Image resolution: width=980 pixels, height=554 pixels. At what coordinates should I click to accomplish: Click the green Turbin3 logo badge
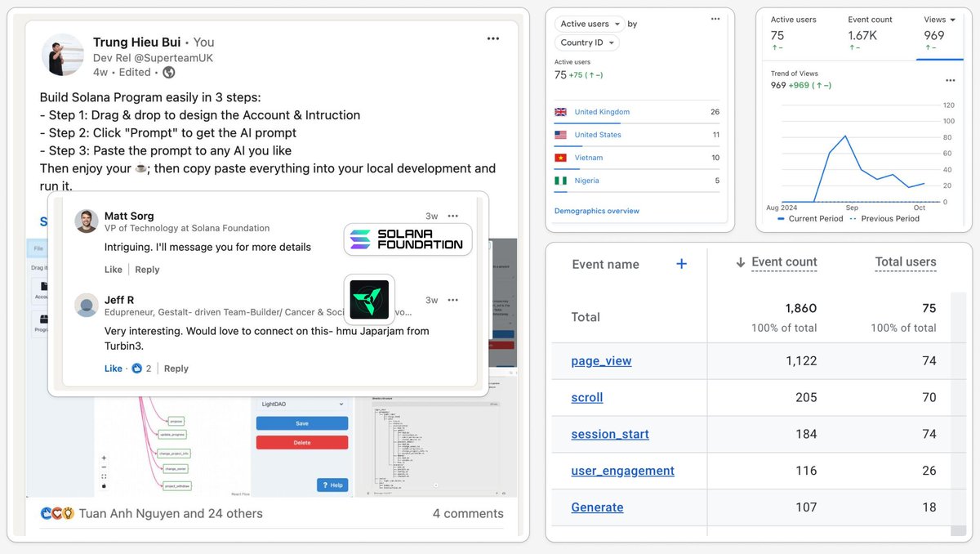coord(369,300)
